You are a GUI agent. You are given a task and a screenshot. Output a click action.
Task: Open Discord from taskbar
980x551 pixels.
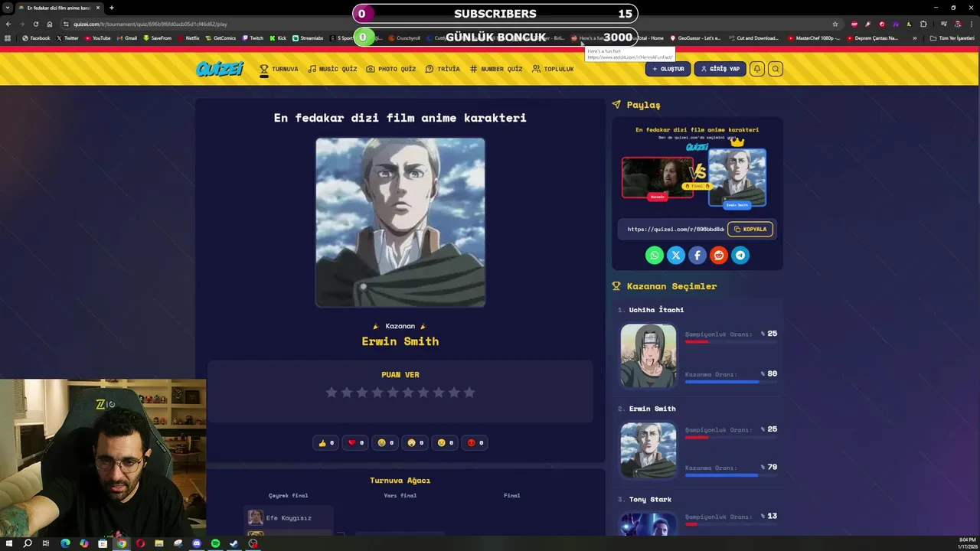[x=197, y=543]
